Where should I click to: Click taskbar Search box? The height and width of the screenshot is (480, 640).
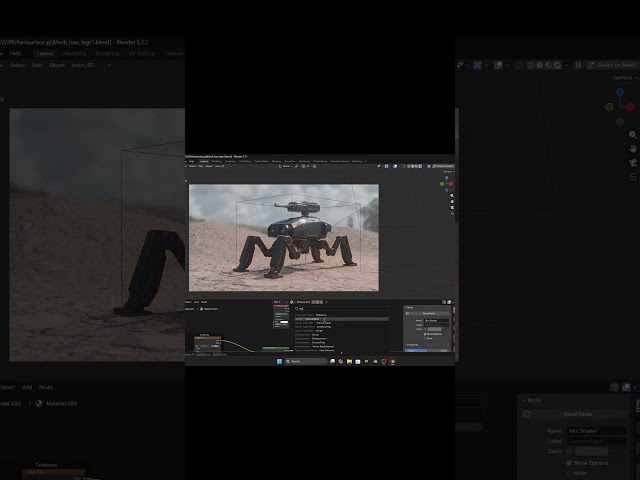tap(306, 361)
